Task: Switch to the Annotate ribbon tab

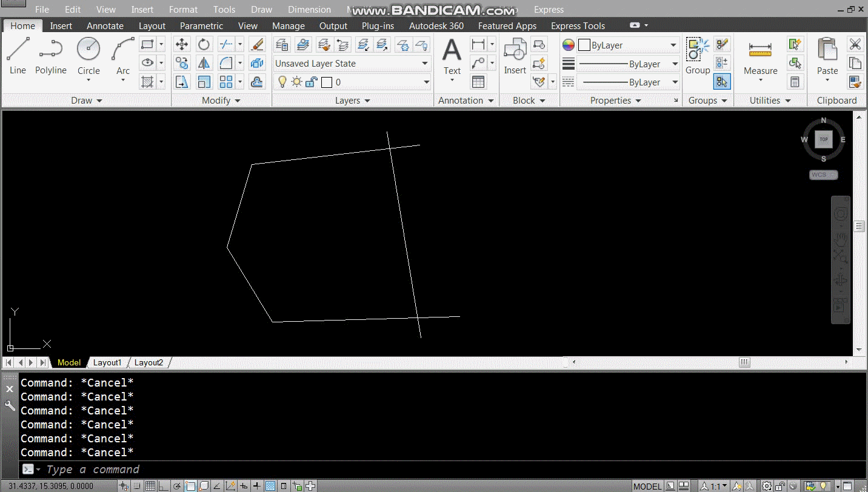Action: tap(105, 26)
